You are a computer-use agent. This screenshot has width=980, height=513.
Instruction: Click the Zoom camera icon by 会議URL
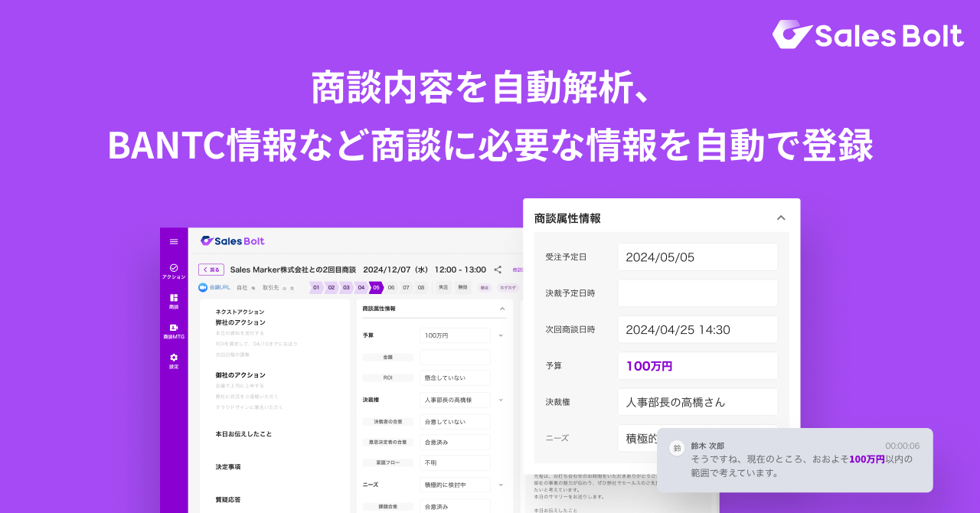coord(203,288)
